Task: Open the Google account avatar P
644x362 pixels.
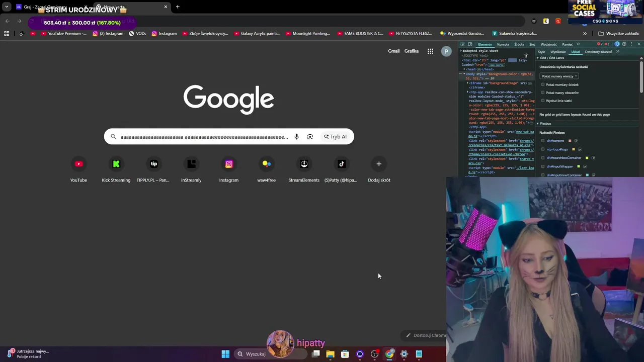Action: coord(446,51)
